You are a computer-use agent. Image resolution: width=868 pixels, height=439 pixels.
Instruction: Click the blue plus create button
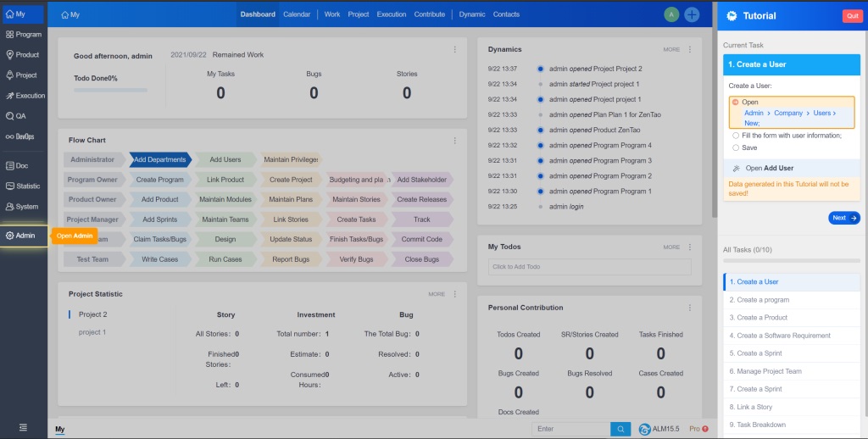(x=692, y=14)
